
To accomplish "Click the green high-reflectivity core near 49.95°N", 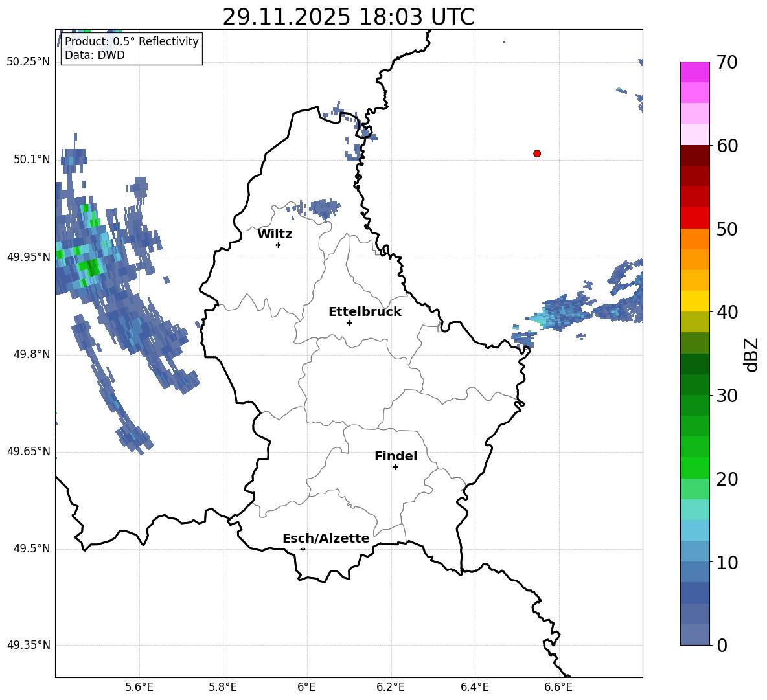I will point(90,267).
